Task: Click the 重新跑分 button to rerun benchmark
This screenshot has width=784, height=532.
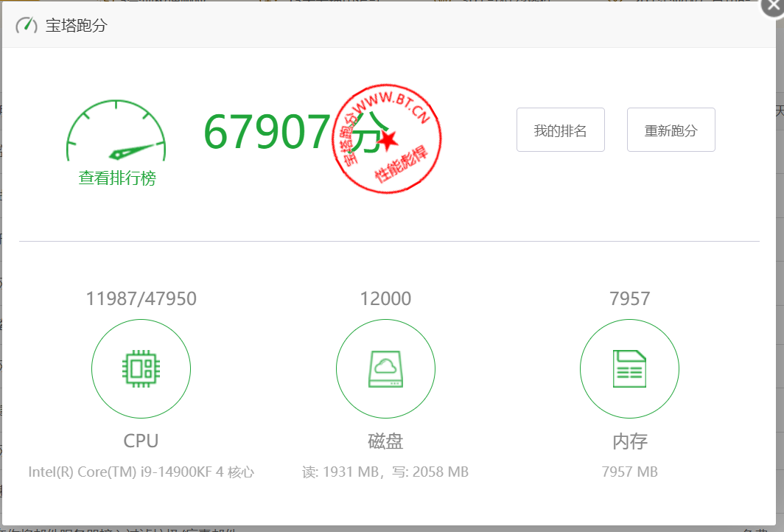Action: pos(671,130)
